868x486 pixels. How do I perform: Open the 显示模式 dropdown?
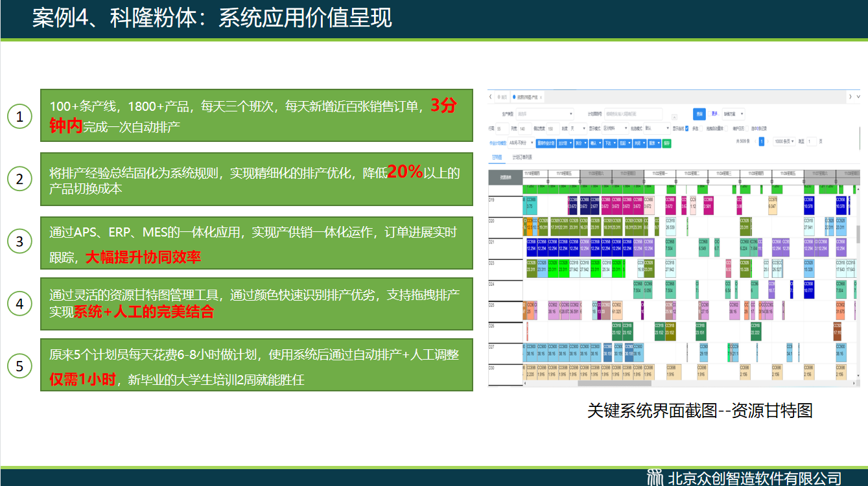[615, 128]
